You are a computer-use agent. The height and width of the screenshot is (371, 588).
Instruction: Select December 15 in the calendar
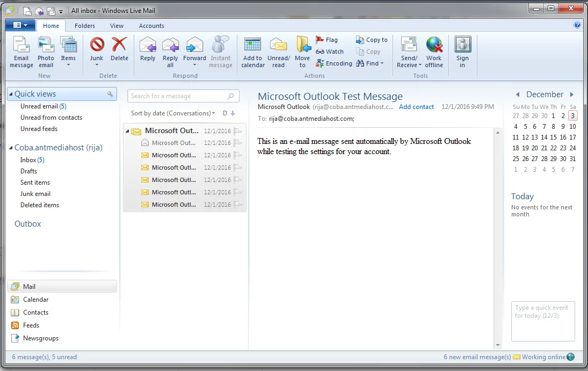tap(553, 137)
